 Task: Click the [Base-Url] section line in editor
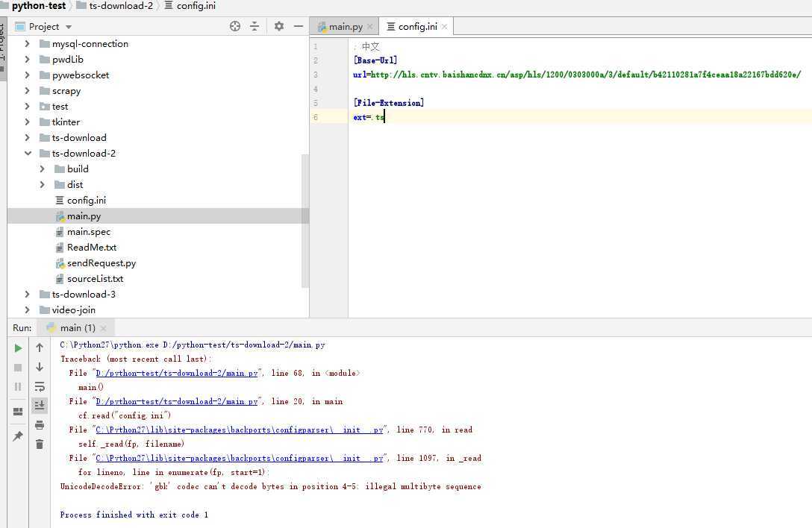375,60
